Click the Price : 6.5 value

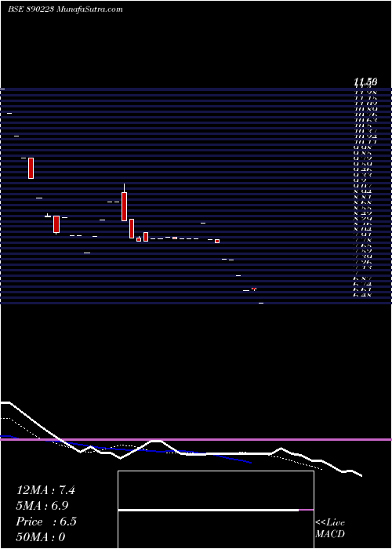point(46,522)
